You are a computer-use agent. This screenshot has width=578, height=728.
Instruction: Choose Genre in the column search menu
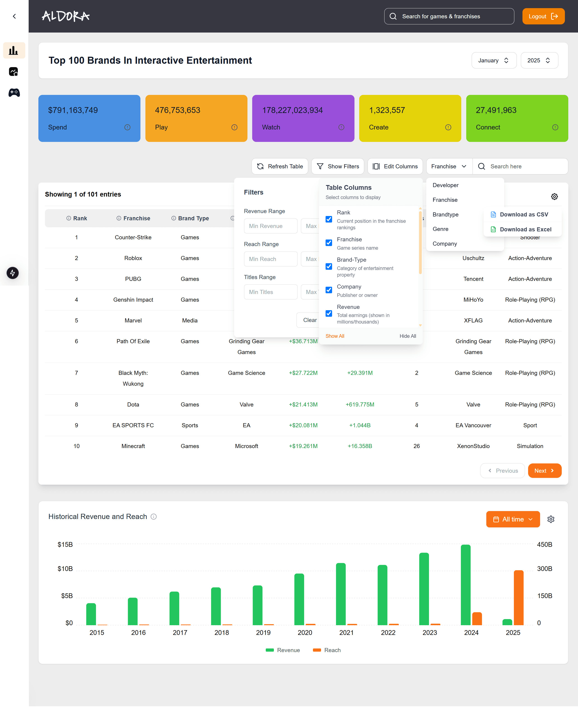click(440, 229)
